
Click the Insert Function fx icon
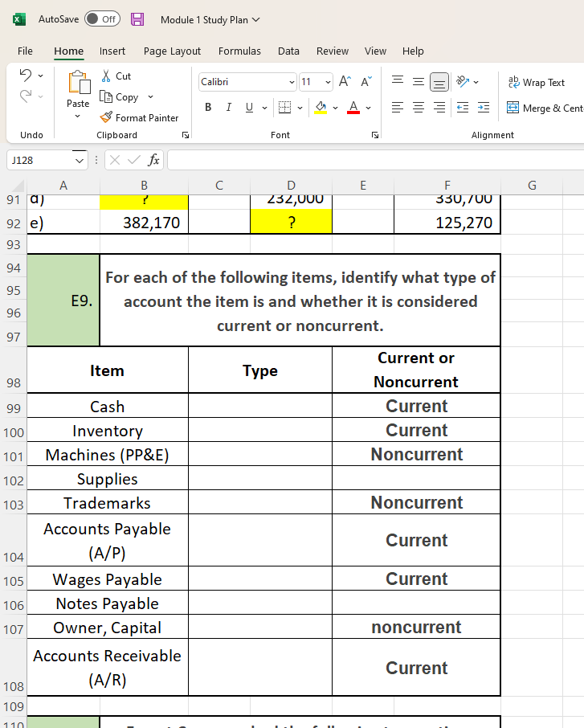tap(153, 160)
